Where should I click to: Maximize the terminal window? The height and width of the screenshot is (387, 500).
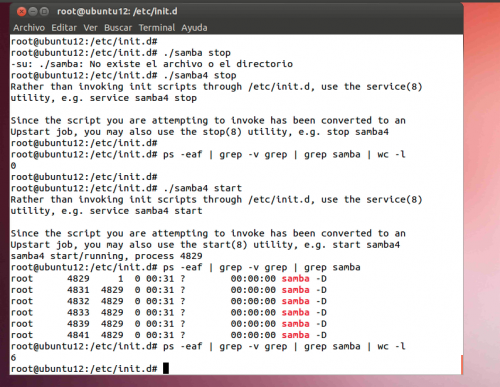[x=44, y=12]
